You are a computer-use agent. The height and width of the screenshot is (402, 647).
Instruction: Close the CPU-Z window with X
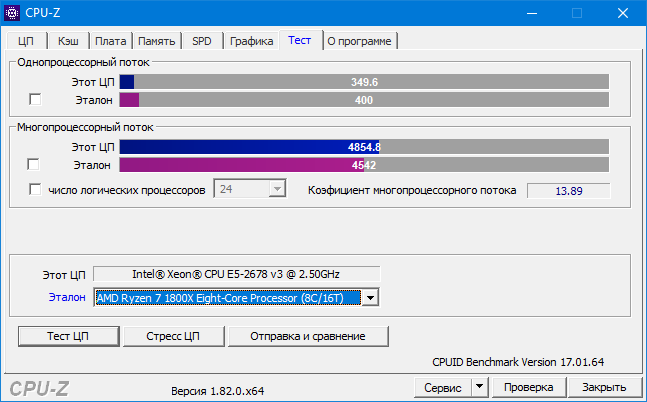623,13
